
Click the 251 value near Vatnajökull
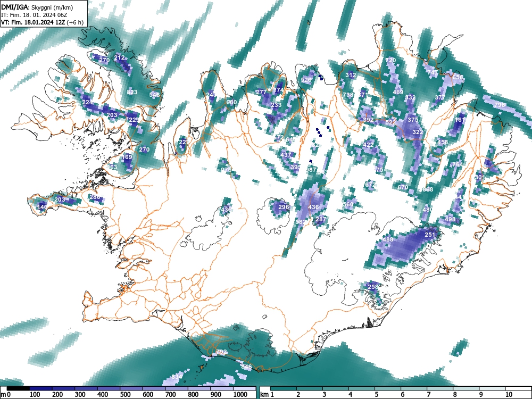tap(430, 235)
